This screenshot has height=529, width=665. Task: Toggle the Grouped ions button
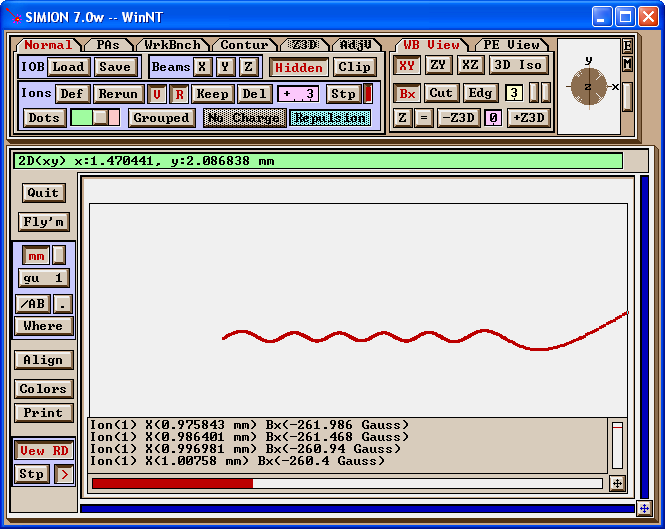162,118
